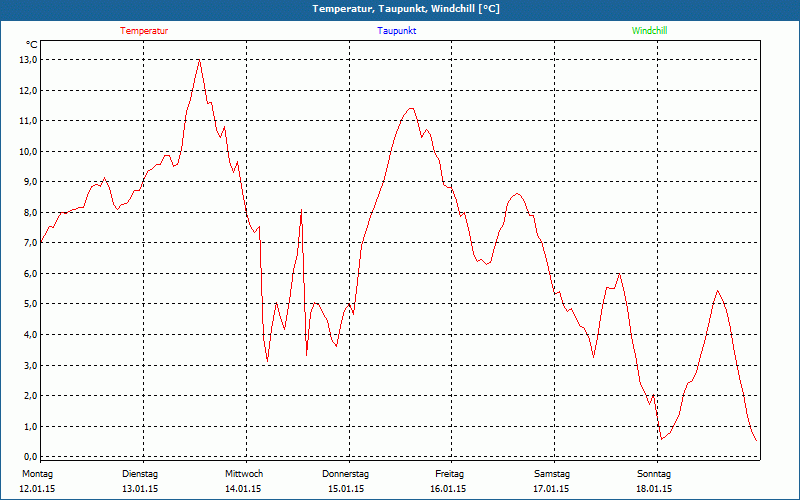Click the 12.01.15 date label

tap(37, 489)
